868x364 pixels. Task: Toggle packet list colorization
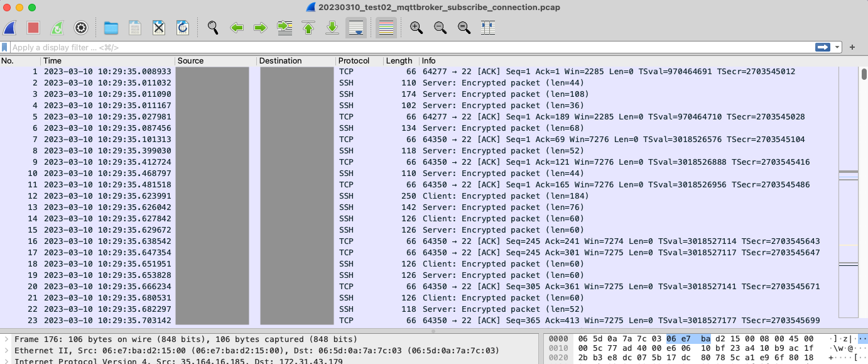pyautogui.click(x=385, y=28)
